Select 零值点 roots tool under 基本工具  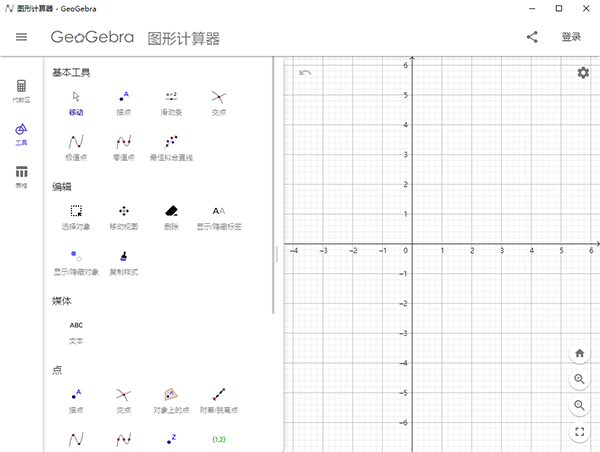click(124, 148)
